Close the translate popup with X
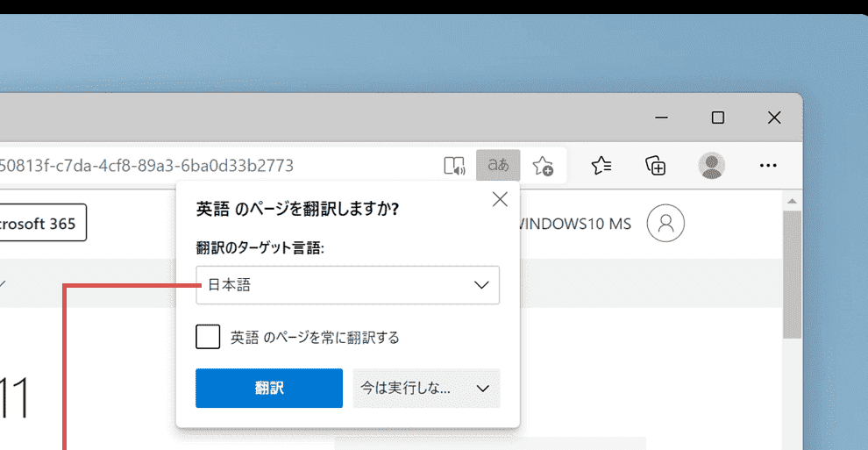This screenshot has width=868, height=450. [x=500, y=199]
